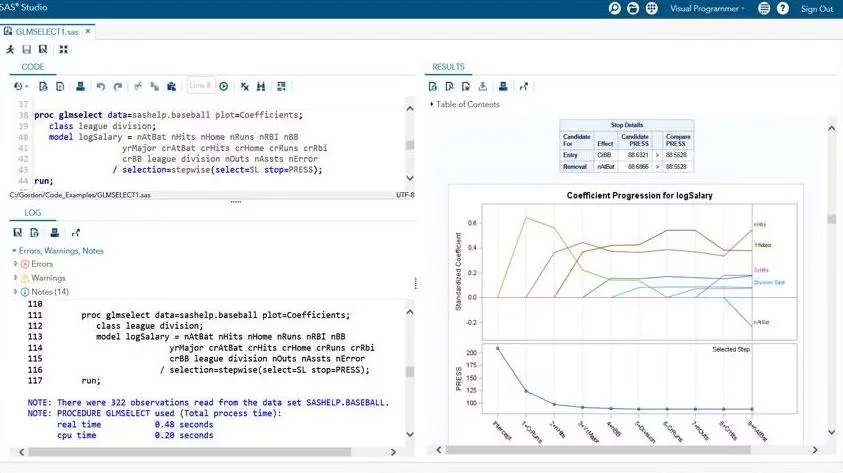Viewport: 843px width, 473px height.
Task: Expand the Errors section in log
Action: [x=15, y=264]
